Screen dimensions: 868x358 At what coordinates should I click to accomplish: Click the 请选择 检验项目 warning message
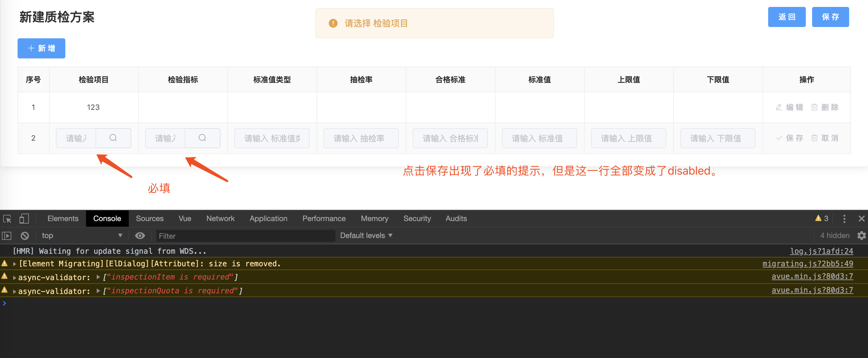pos(434,23)
